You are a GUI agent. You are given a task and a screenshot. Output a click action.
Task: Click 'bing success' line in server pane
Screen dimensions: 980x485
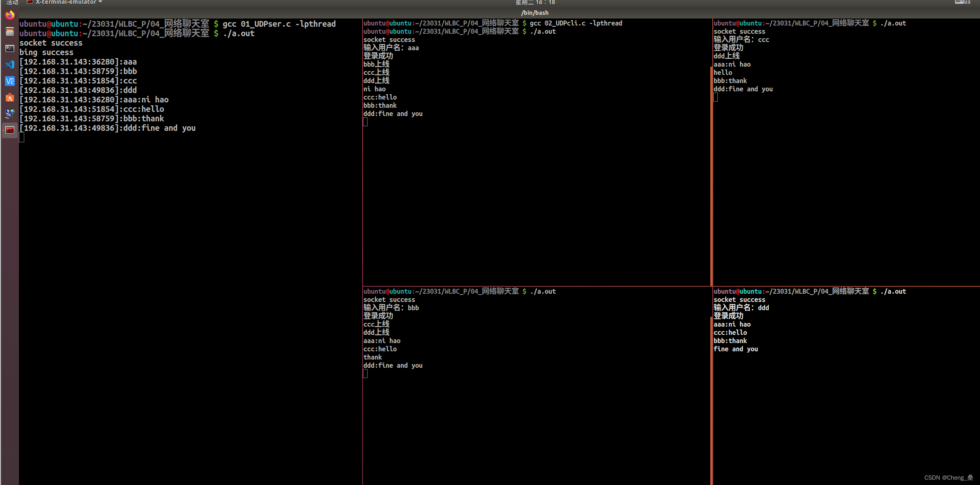click(46, 52)
